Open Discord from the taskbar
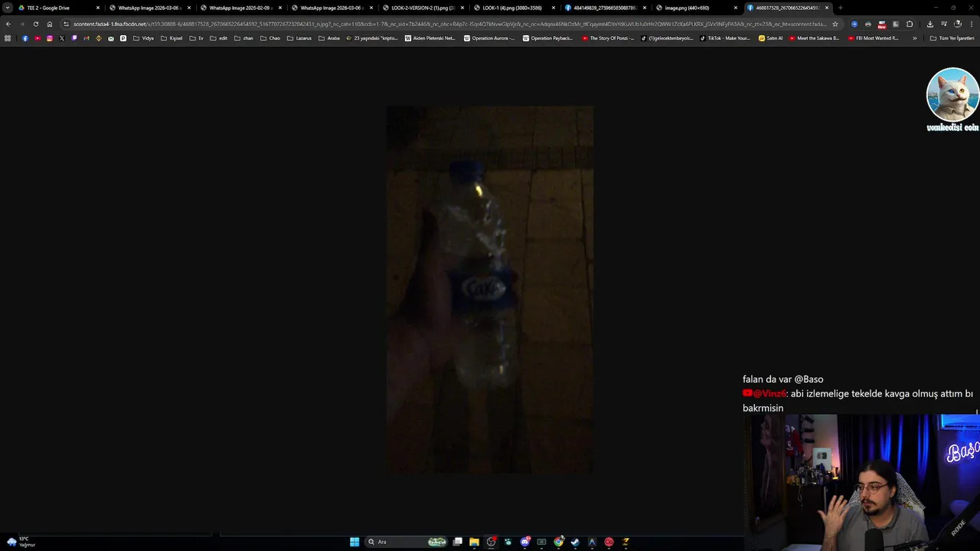980x551 pixels. pyautogui.click(x=524, y=542)
